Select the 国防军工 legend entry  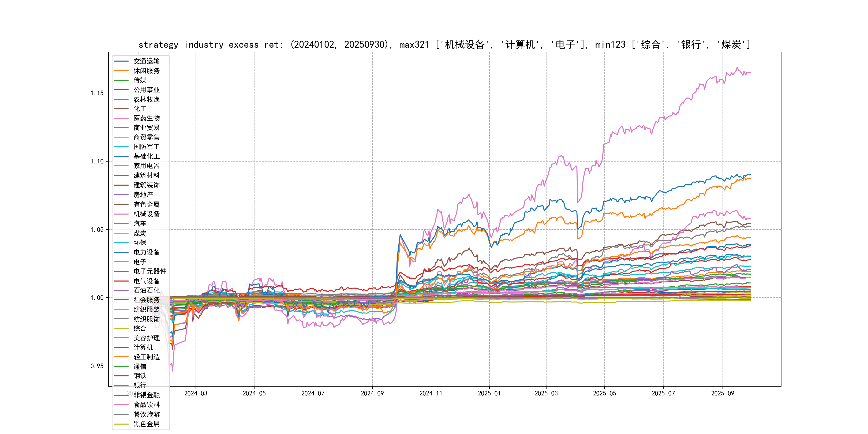[x=146, y=147]
